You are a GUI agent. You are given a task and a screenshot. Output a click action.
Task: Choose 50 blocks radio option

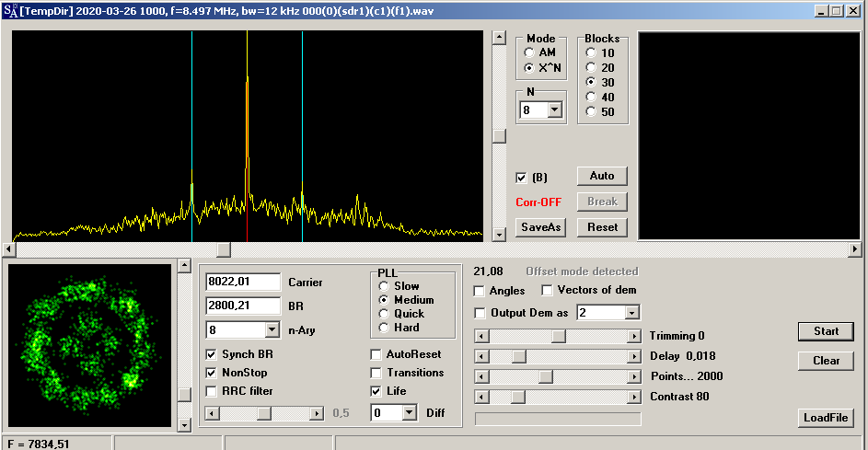point(591,112)
